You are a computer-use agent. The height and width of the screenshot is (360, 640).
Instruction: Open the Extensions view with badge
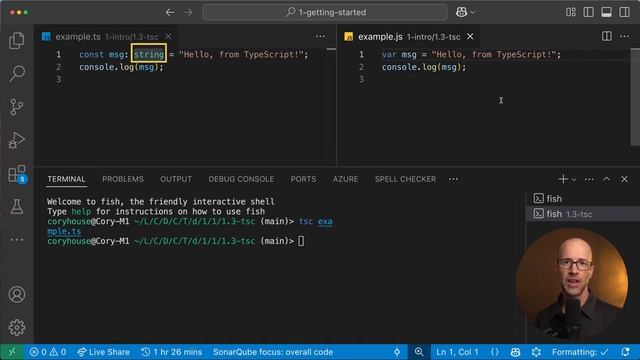(x=17, y=174)
